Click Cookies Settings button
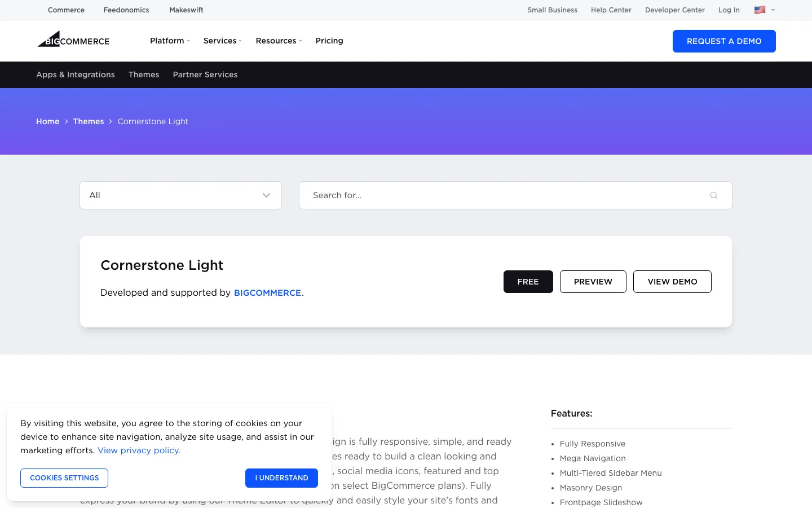 click(x=64, y=478)
